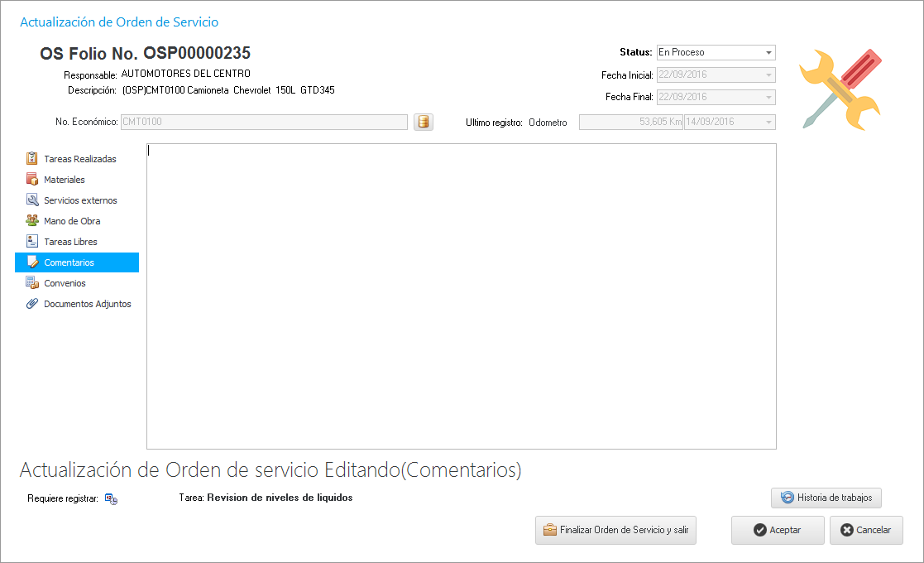
Task: Open the Status dropdown showing En Proceso
Action: (768, 52)
